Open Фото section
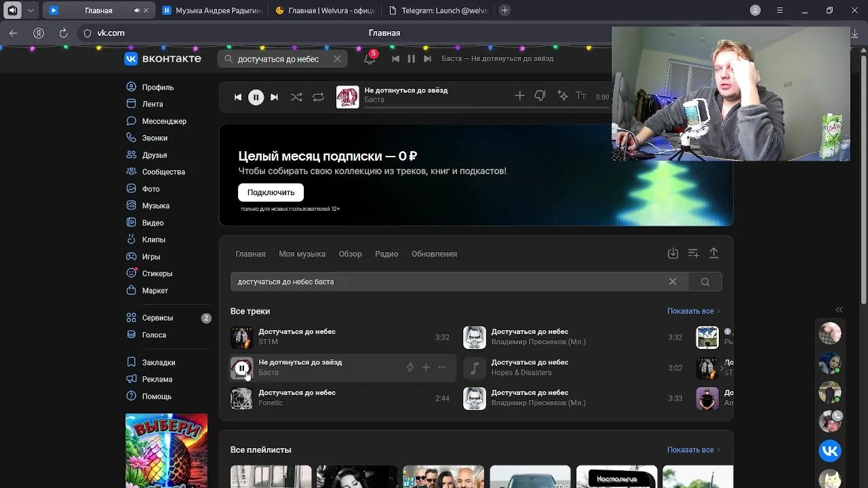This screenshot has width=868, height=488. pos(143,189)
